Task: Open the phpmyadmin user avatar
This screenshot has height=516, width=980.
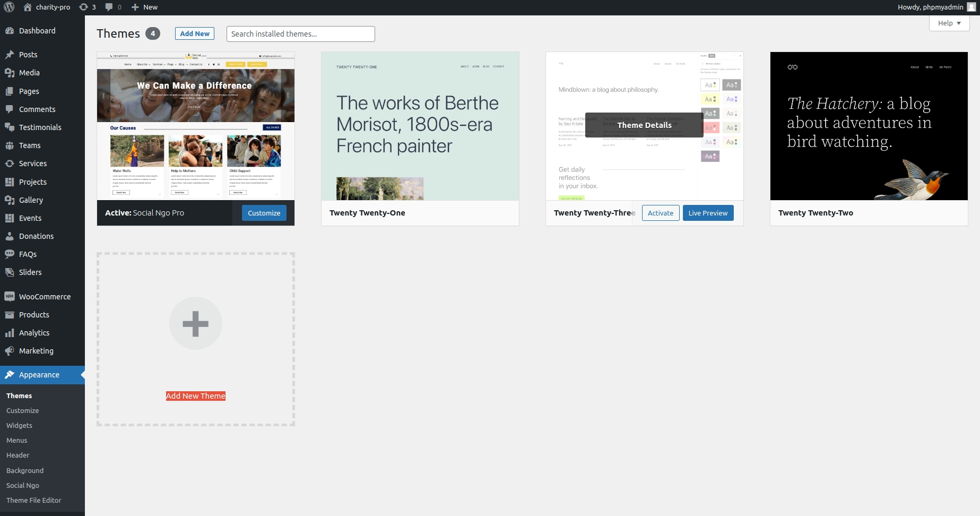Action: click(x=971, y=7)
